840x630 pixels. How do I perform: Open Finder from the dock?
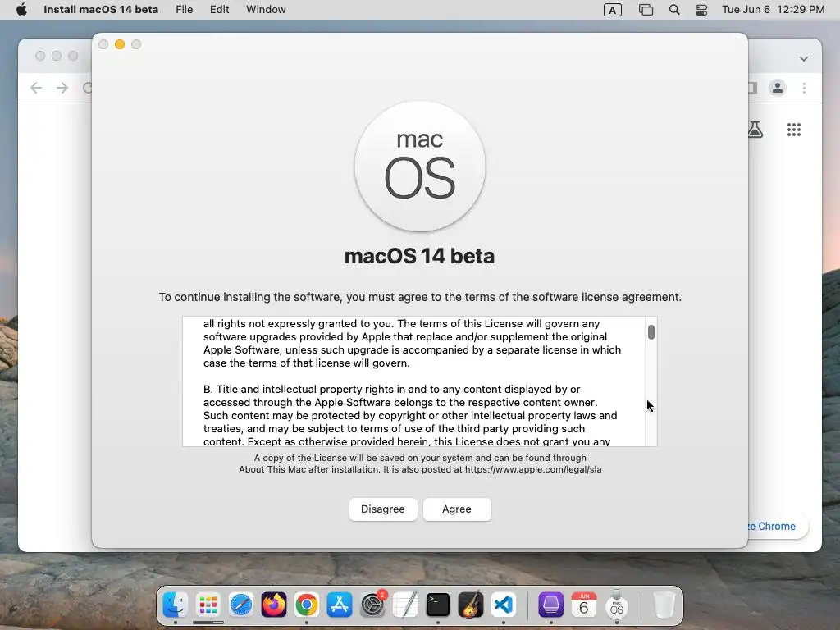(x=176, y=605)
